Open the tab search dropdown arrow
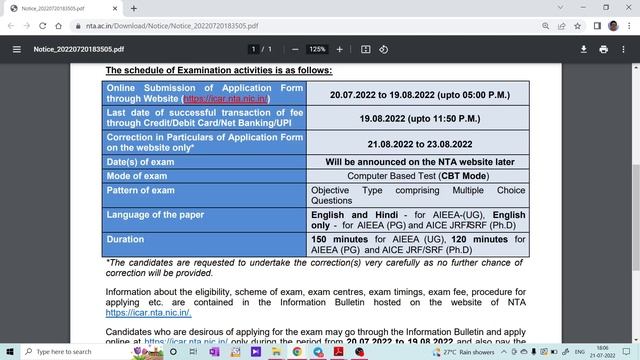 [x=560, y=7]
